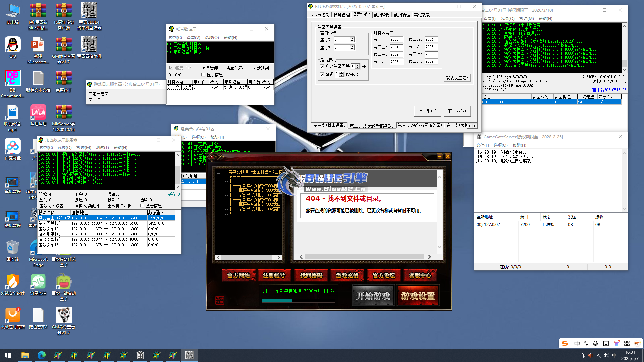The width and height of the screenshot is (644, 362).
Task: Adjust the 延迟 seconds spinner
Action: click(341, 74)
